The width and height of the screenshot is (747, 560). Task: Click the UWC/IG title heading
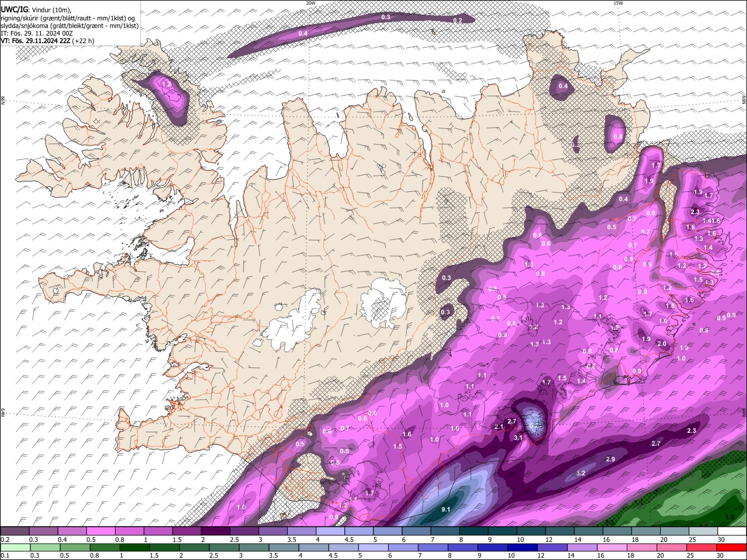tap(14, 9)
